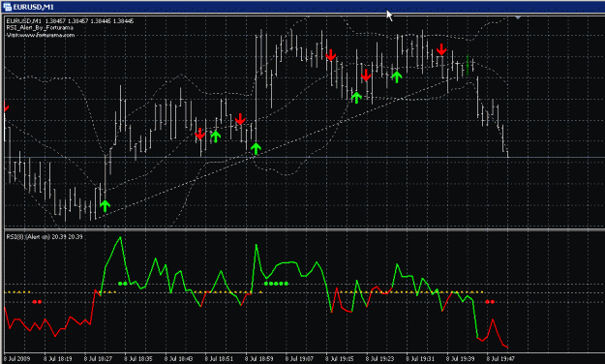605x364 pixels.
Task: Select the green up arrow at the chart's lowest price low
Action: (x=105, y=206)
